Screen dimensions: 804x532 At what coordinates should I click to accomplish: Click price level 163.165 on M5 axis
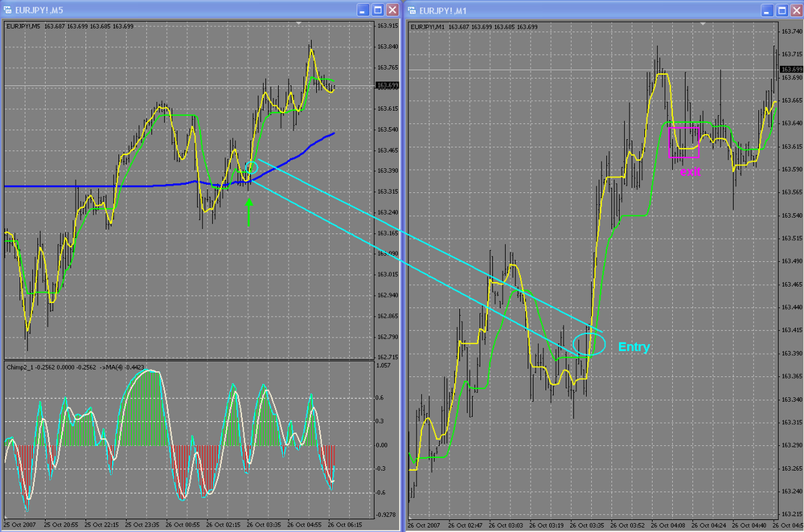(x=388, y=233)
